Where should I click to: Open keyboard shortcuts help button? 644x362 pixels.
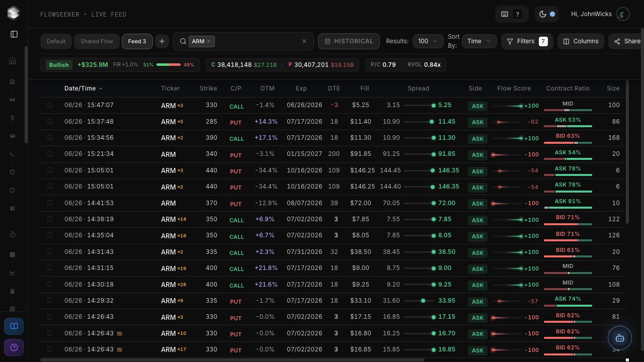pos(512,14)
